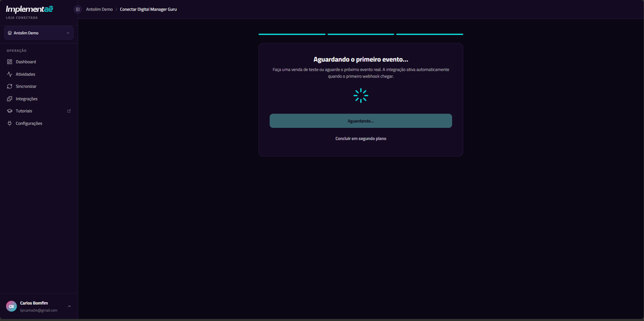Click the Aguardando... button
Screen dimensions: 644x321
click(361, 121)
